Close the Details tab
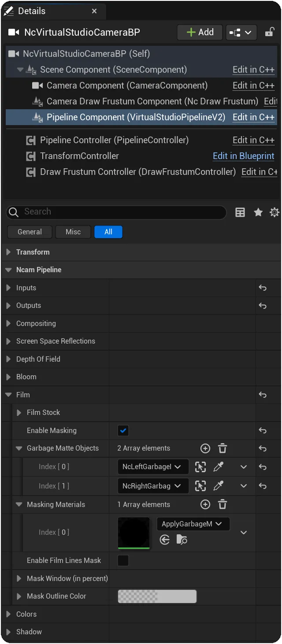 tap(94, 11)
